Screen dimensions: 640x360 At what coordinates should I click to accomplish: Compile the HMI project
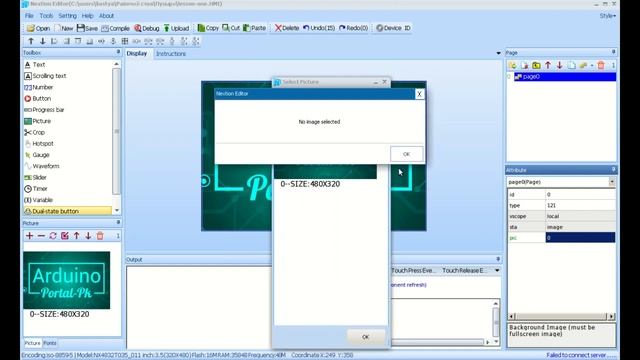pos(116,28)
